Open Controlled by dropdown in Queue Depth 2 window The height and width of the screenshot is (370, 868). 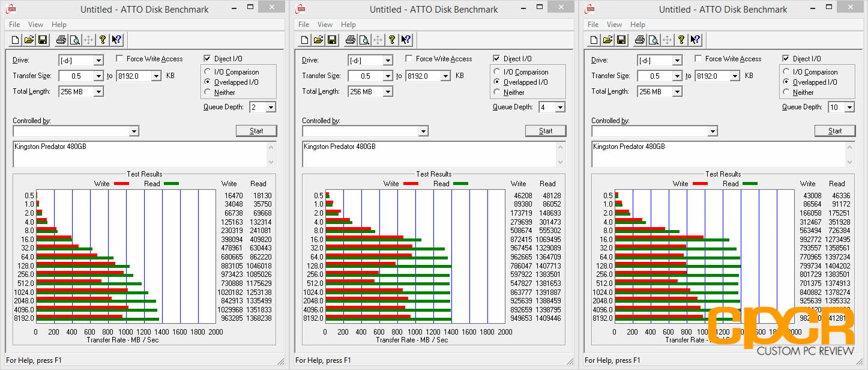(x=133, y=131)
